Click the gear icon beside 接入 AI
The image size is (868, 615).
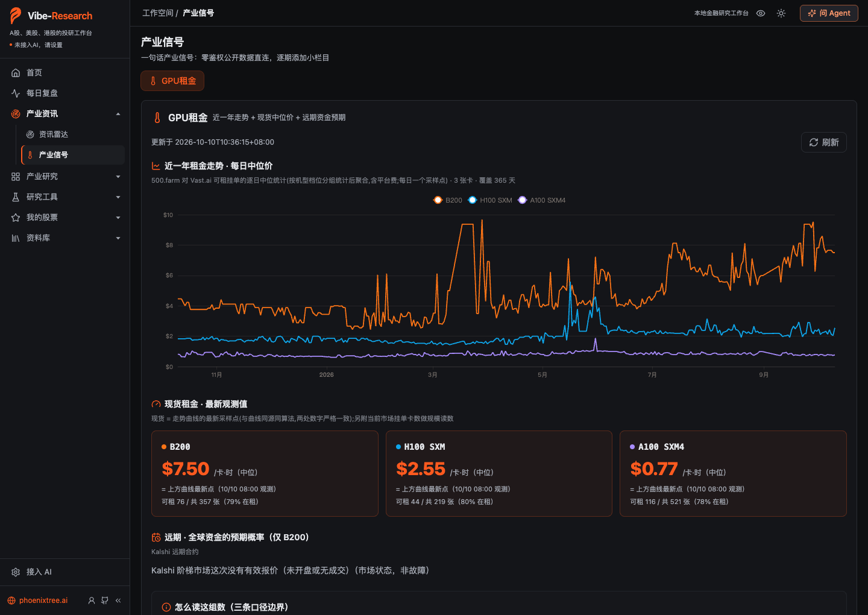pos(16,572)
